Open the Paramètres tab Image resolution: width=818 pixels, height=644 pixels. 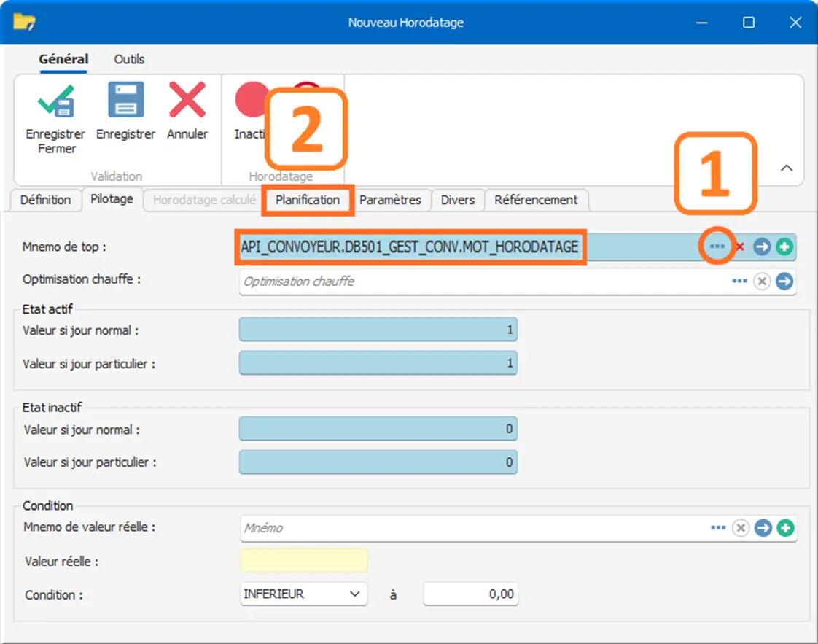[x=390, y=200]
